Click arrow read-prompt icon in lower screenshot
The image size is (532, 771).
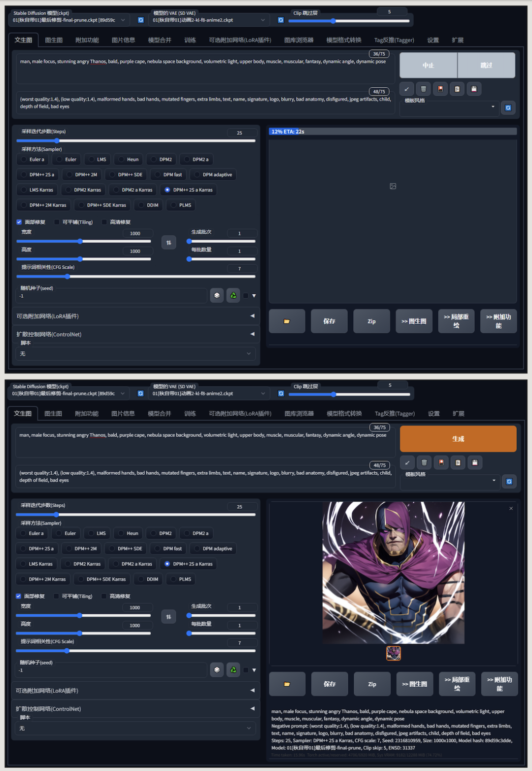[x=407, y=462]
